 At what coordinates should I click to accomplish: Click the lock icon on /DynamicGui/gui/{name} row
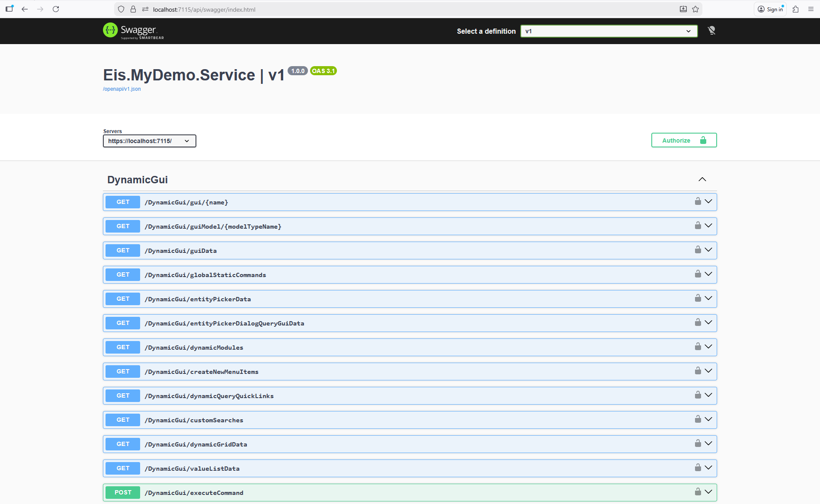coord(698,201)
